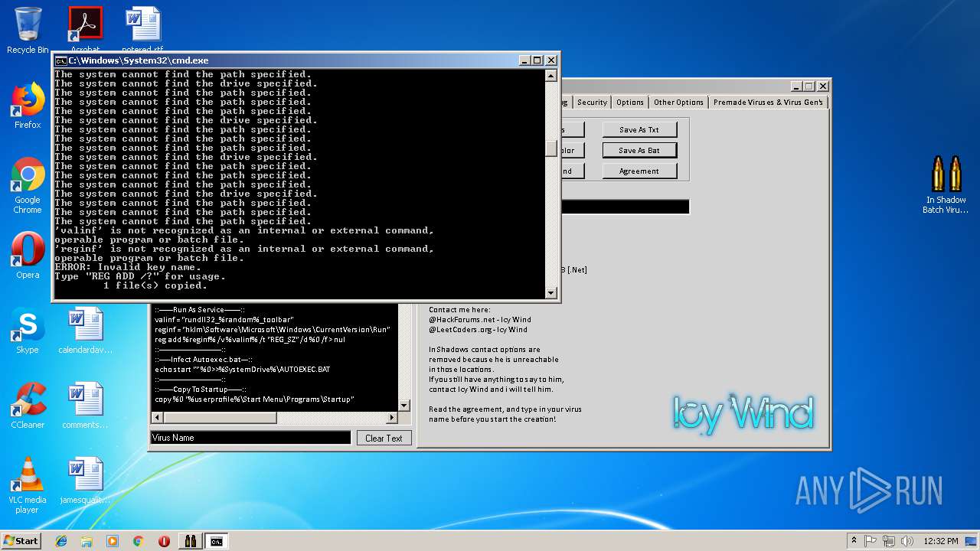This screenshot has height=551, width=980.
Task: Click code area horizontal scrollbar right arrow
Action: [392, 418]
